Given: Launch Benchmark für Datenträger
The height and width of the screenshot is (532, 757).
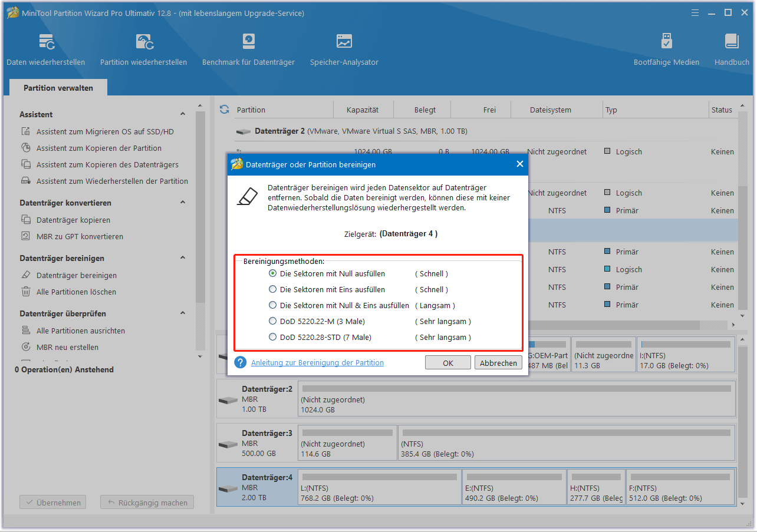Looking at the screenshot, I should click(x=248, y=49).
